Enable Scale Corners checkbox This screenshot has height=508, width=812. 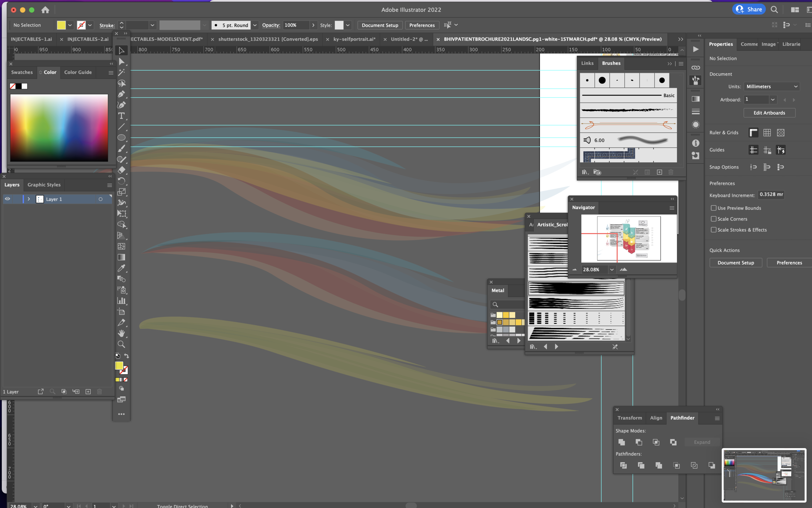pyautogui.click(x=714, y=219)
